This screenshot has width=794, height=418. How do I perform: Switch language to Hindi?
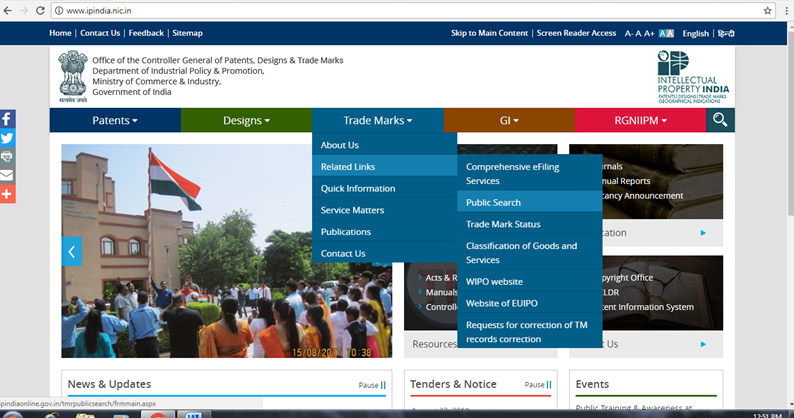click(726, 33)
